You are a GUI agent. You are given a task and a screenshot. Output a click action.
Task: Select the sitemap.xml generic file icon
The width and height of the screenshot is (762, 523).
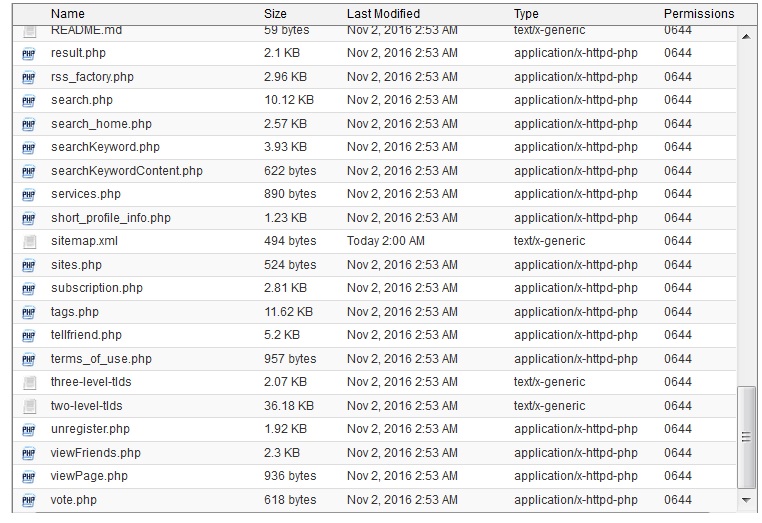[28, 241]
